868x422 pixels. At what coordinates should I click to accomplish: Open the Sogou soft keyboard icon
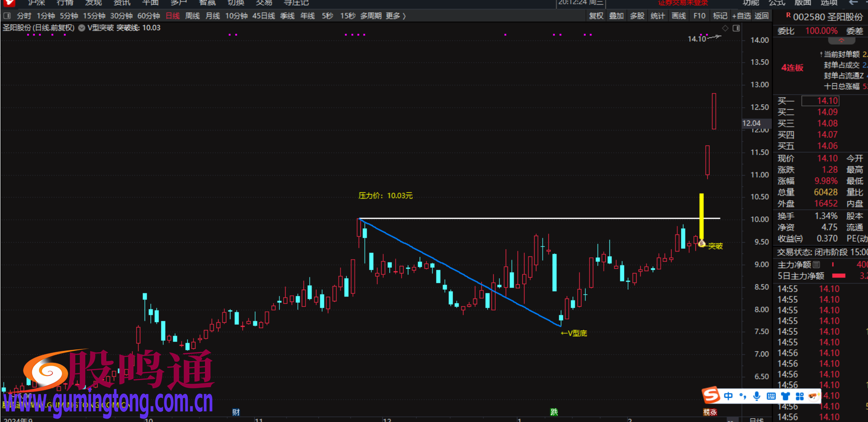[771, 396]
